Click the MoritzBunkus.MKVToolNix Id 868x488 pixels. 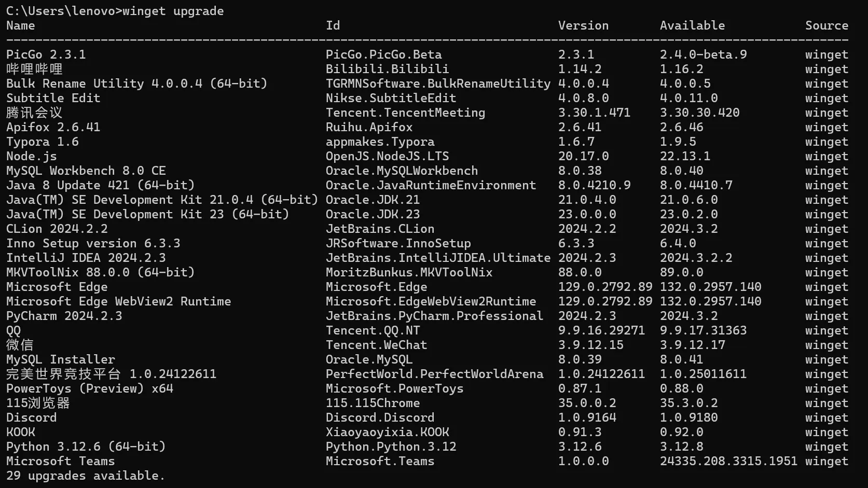[409, 272]
